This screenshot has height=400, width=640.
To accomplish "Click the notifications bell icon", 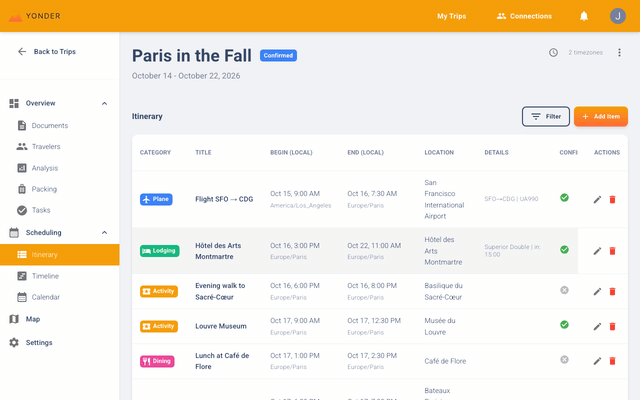I will pyautogui.click(x=584, y=16).
